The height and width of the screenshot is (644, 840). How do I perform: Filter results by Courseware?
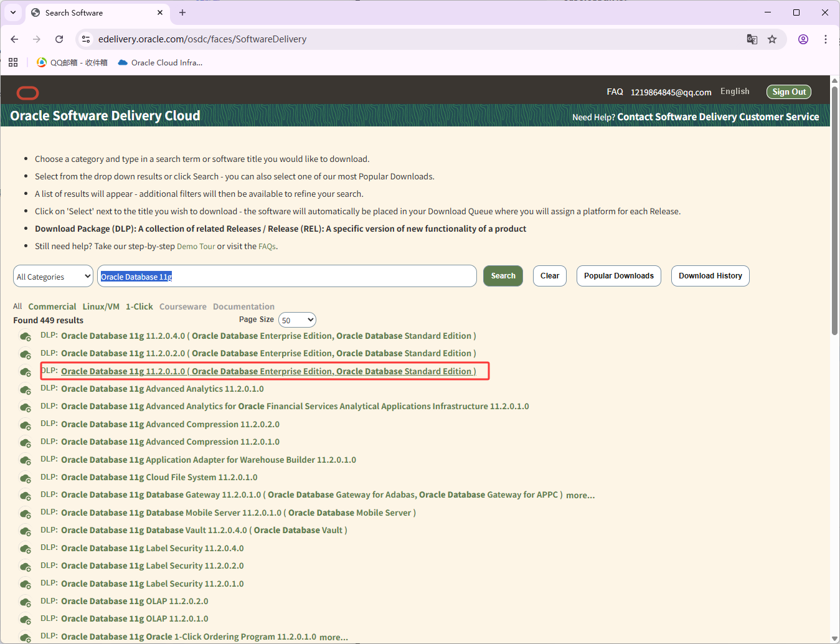click(183, 306)
